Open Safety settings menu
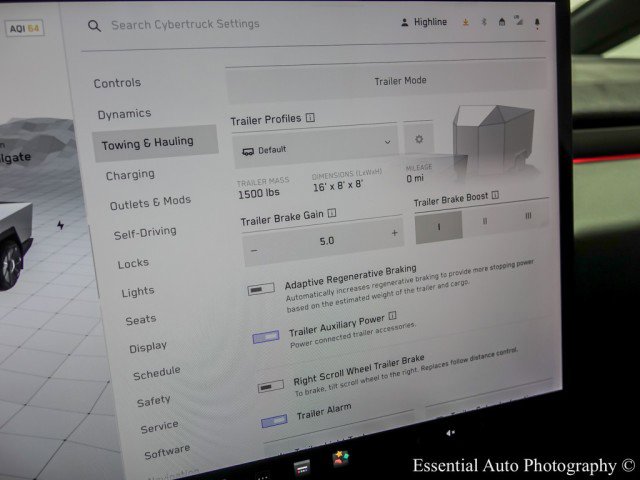 [153, 402]
